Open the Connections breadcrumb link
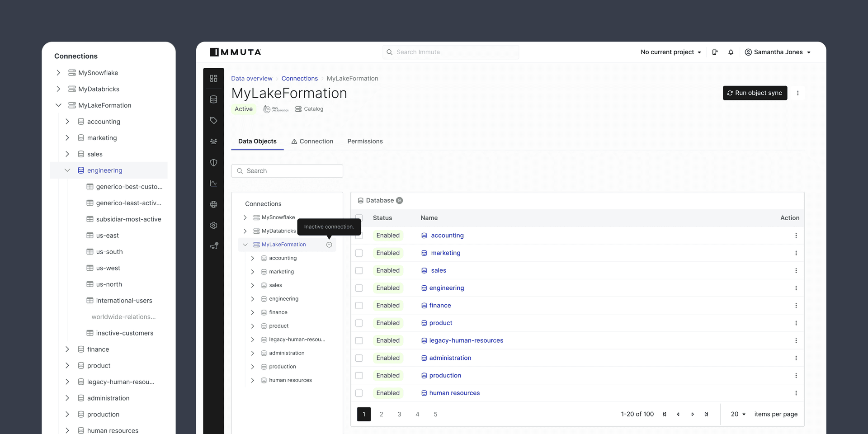Viewport: 868px width, 434px height. tap(300, 79)
